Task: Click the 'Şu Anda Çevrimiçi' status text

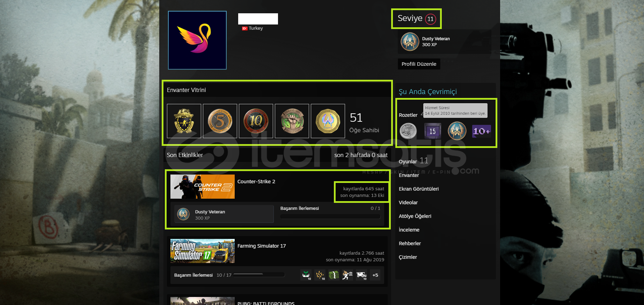Action: click(x=428, y=92)
